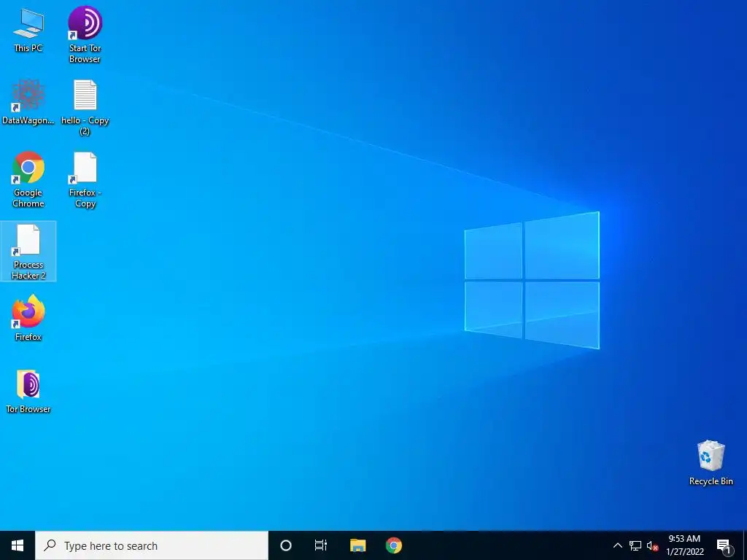The width and height of the screenshot is (747, 560).
Task: Launch Chrome from the taskbar
Action: (393, 545)
